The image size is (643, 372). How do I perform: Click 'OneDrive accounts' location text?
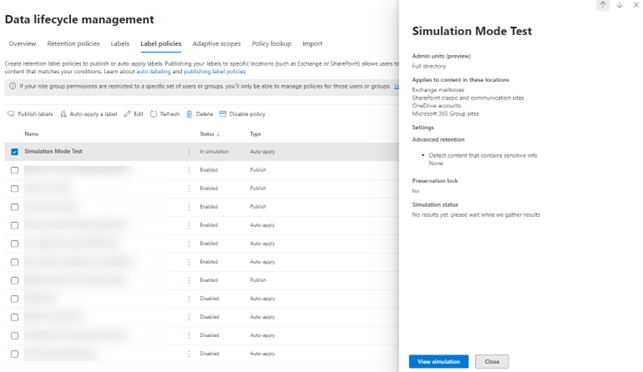pyautogui.click(x=436, y=106)
